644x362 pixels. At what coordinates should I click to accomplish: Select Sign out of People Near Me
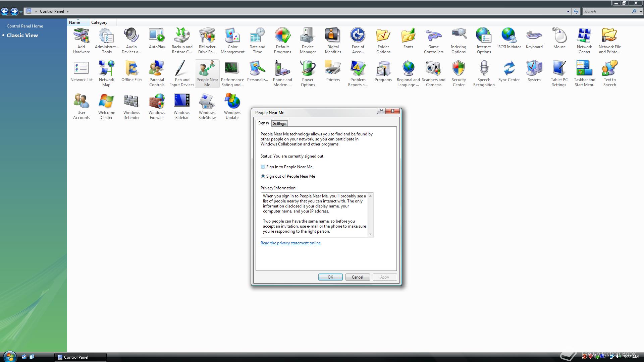(x=288, y=176)
